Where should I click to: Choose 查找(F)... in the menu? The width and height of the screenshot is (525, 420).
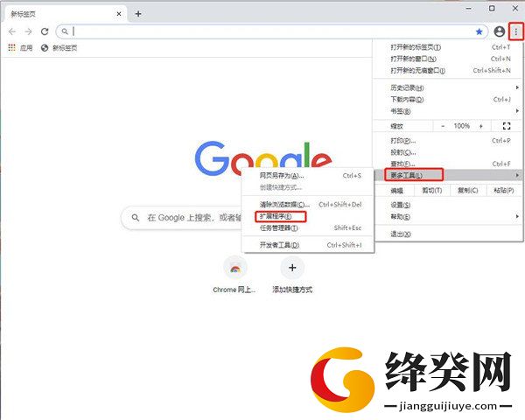coord(448,164)
